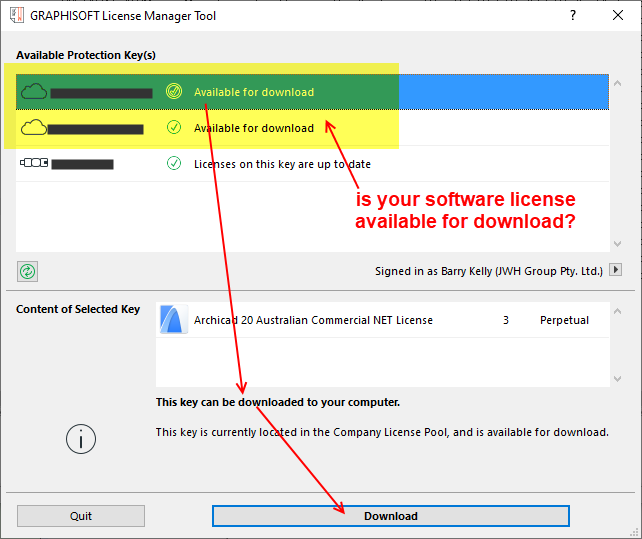Click the GRAPHISOFT app icon in title bar
Viewport: 642px width, 539px height.
point(17,16)
